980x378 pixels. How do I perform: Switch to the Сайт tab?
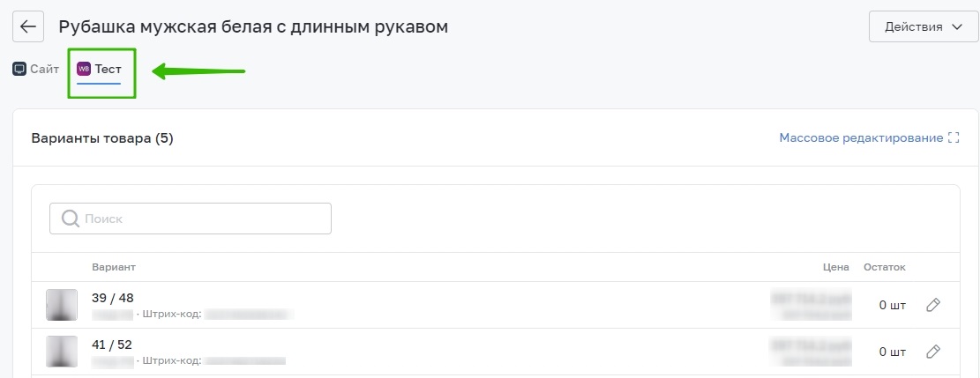pos(35,69)
